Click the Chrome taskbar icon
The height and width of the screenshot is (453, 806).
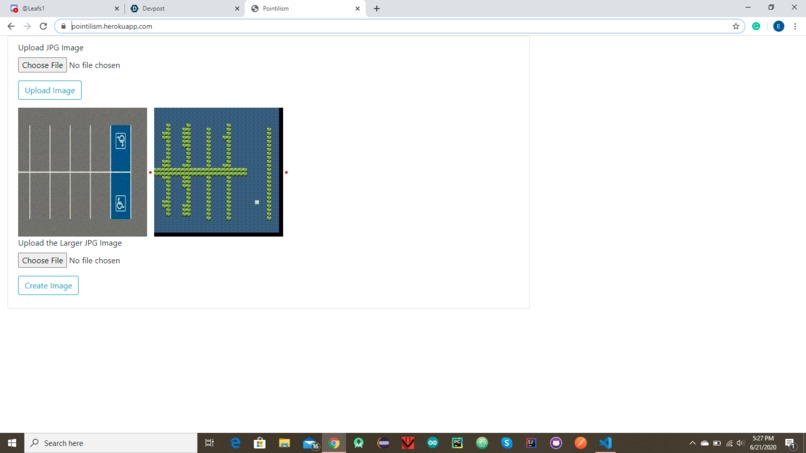click(334, 443)
